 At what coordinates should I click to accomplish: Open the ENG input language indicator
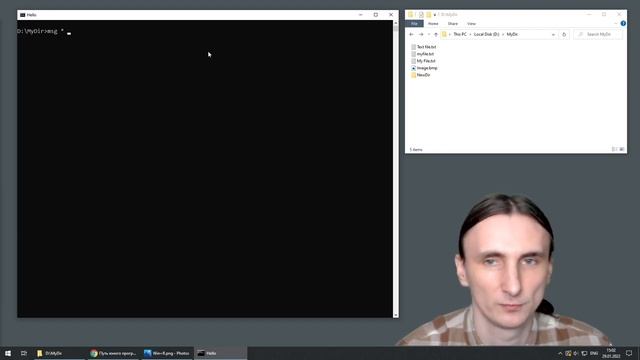click(594, 353)
